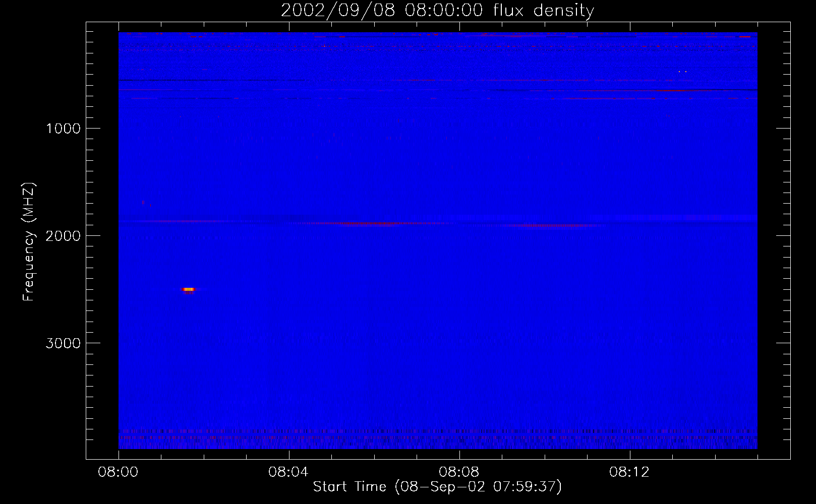Viewport: 816px width, 504px height.
Task: Click the 08:08 time axis label
Action: tap(459, 472)
